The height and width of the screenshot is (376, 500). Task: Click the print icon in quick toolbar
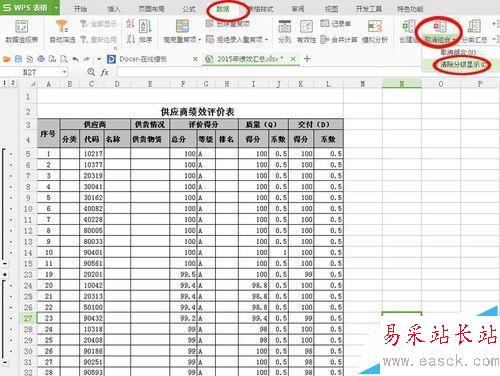pyautogui.click(x=41, y=59)
